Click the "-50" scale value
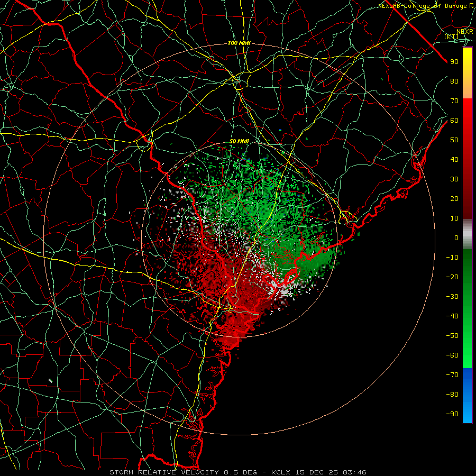Viewport: 476px width, 476px height. (452, 336)
